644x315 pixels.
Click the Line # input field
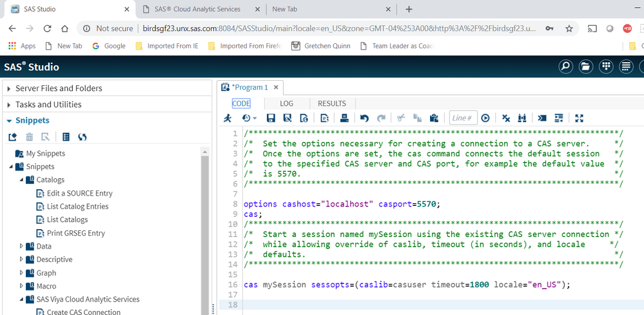[463, 118]
